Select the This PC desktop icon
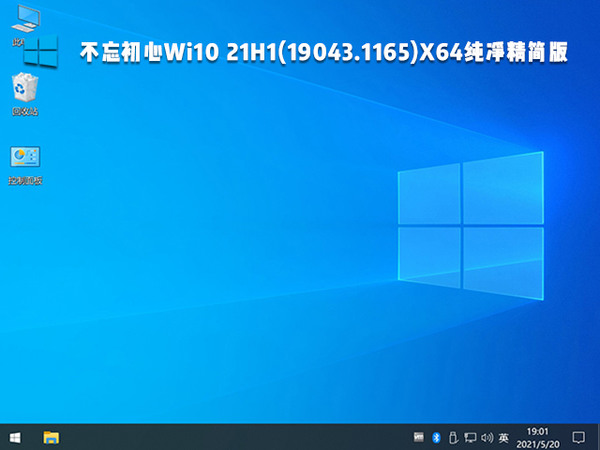600x450 pixels. click(20, 20)
